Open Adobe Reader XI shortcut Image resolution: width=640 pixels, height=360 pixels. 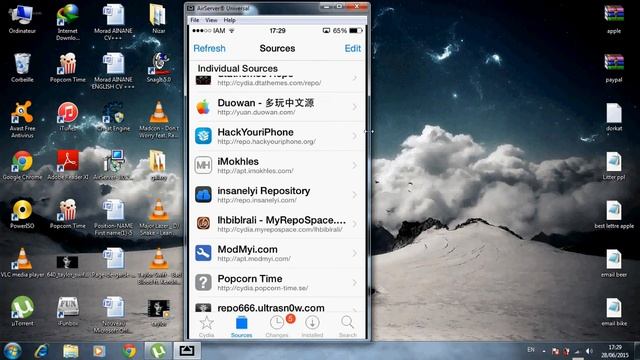tap(68, 165)
